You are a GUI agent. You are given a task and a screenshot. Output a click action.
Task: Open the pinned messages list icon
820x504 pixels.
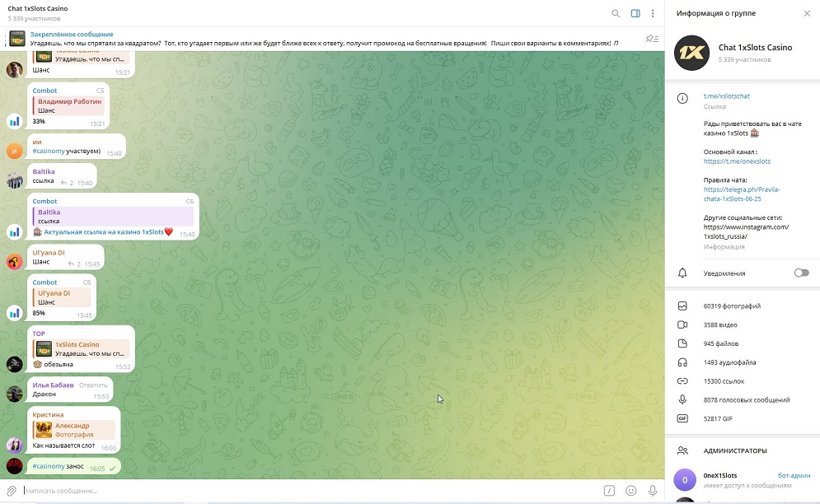coord(652,39)
